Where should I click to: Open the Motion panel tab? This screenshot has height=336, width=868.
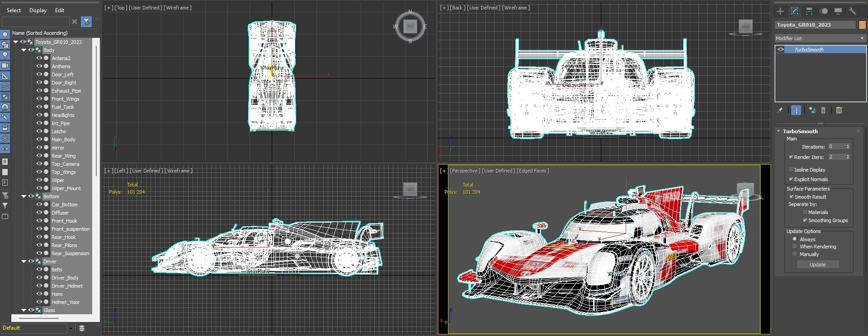824,11
